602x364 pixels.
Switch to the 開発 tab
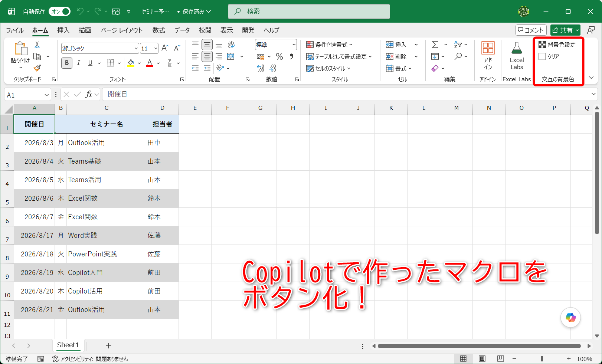248,30
